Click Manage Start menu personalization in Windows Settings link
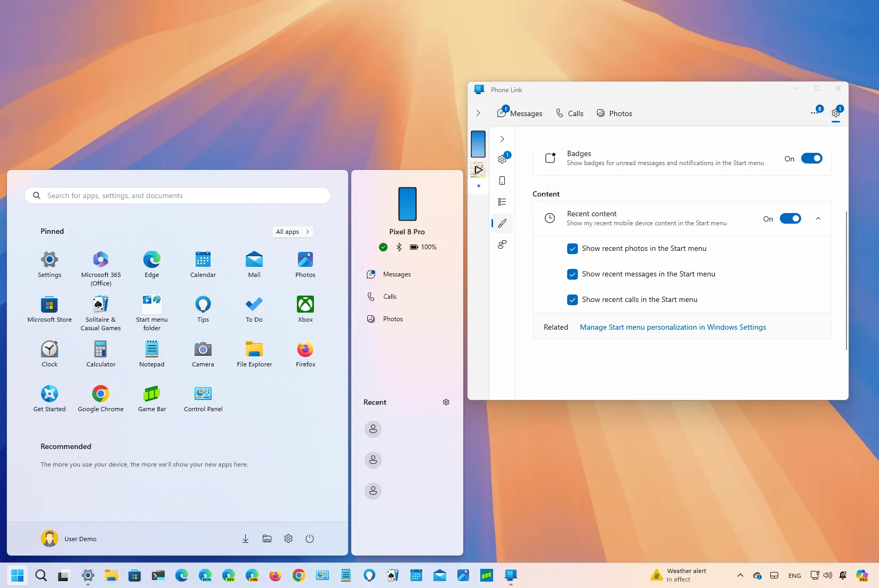879x588 pixels. click(x=673, y=327)
